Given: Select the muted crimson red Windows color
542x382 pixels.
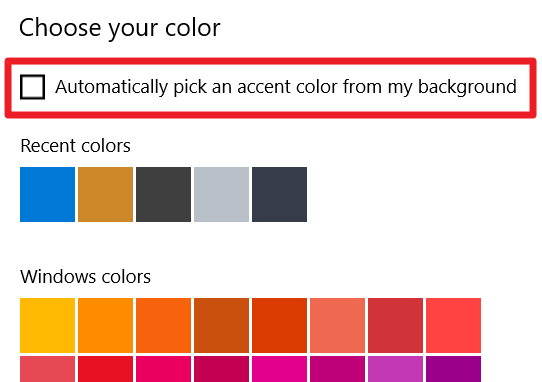Looking at the screenshot, I should (x=395, y=325).
